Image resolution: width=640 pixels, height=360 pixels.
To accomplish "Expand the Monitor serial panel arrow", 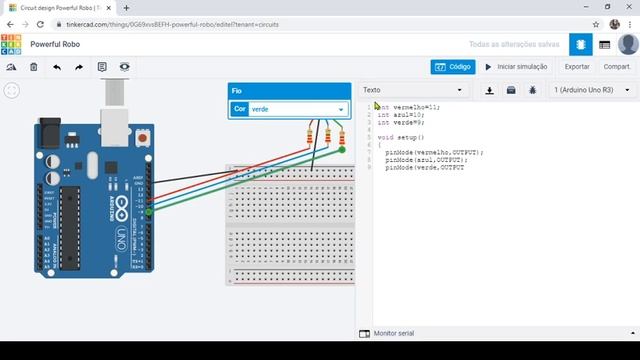I will pyautogui.click(x=633, y=333).
